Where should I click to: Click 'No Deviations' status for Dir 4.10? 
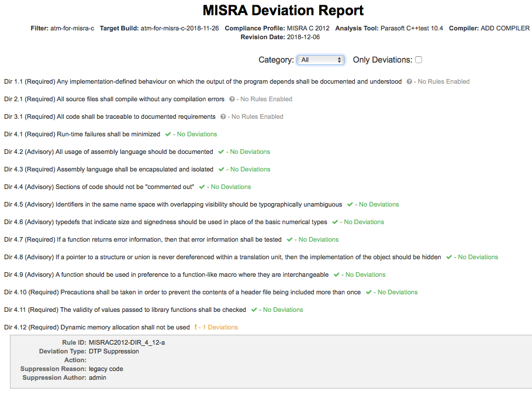pos(398,292)
